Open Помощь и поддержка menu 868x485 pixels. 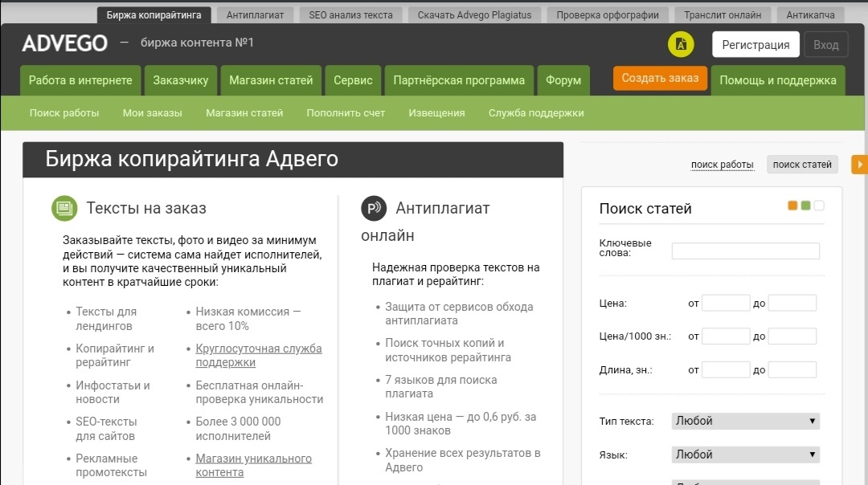[778, 80]
